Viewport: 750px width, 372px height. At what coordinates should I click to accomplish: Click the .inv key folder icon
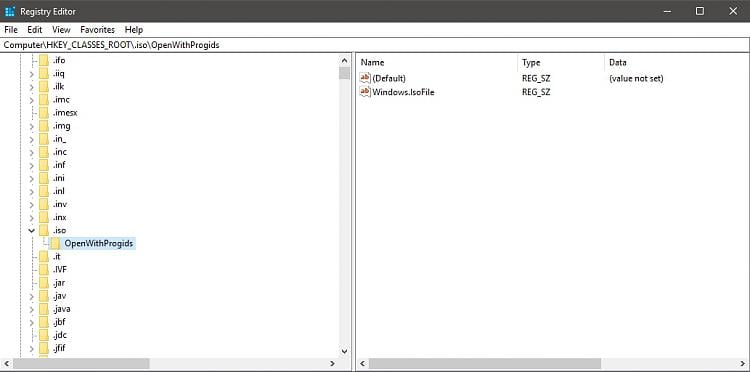(44, 204)
